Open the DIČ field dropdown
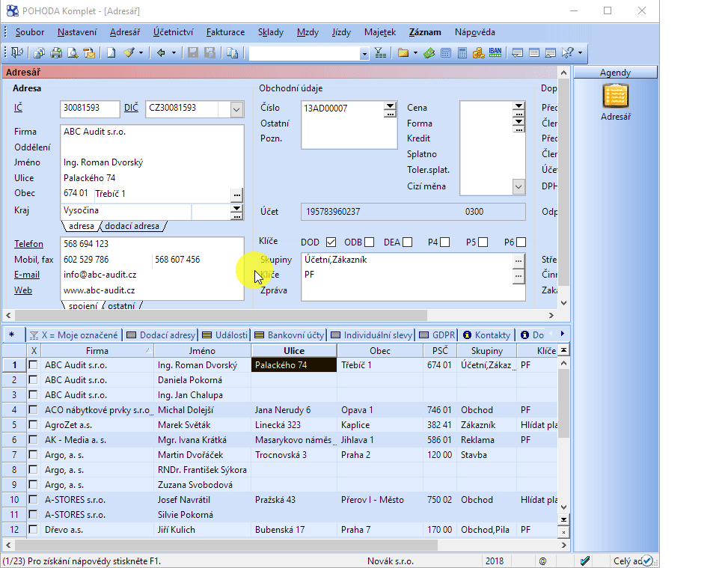728x568 pixels. click(236, 109)
